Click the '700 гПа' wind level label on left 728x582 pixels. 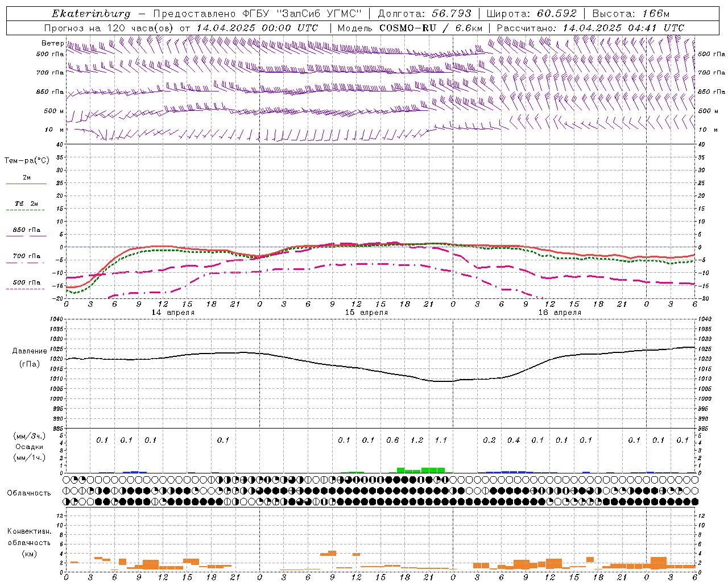50,73
